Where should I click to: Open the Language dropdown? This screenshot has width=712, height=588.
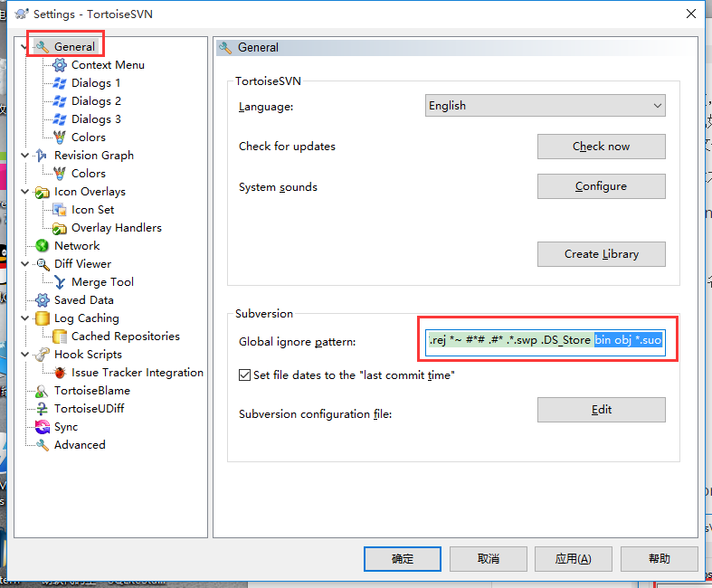545,105
